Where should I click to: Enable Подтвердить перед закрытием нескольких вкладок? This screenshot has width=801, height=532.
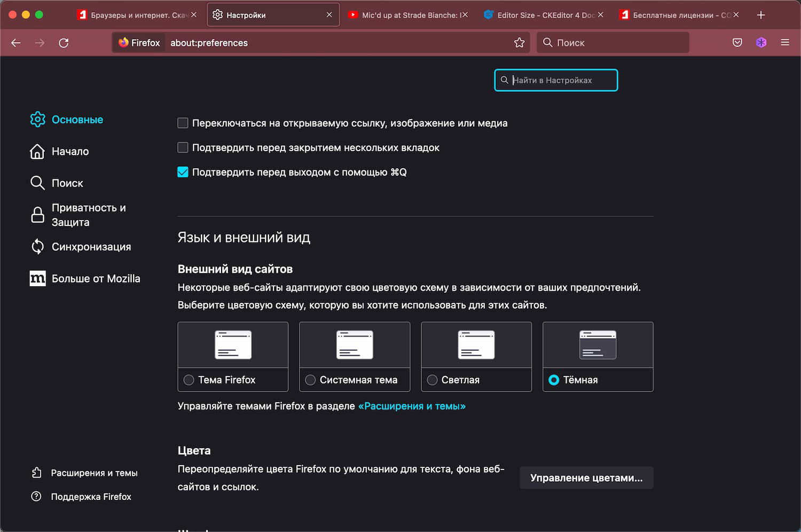183,147
